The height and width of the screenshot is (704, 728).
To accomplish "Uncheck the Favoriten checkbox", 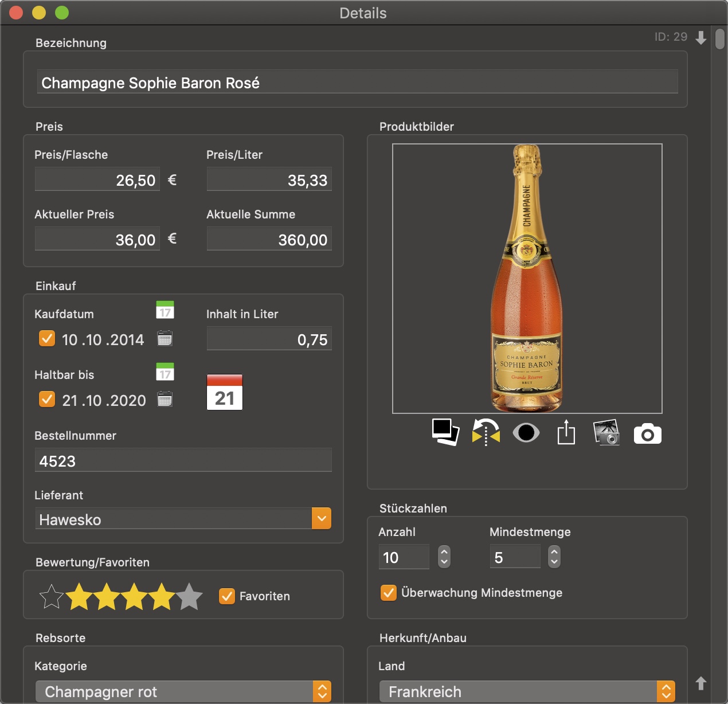I will tap(227, 596).
